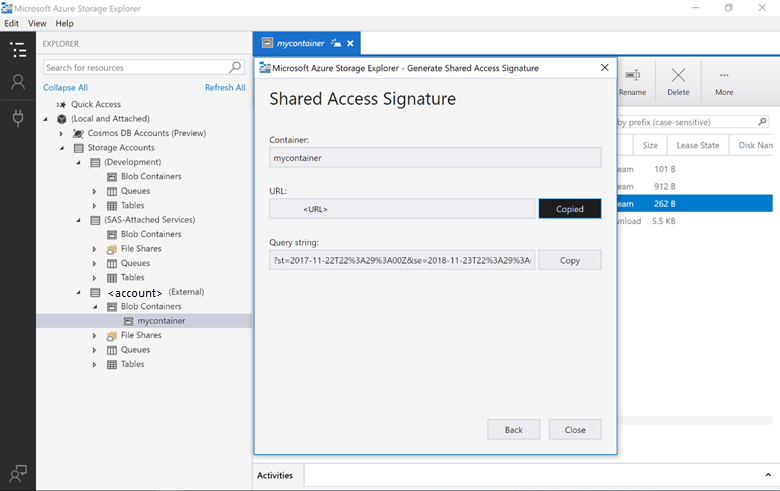Close the mycontainer tab with the X
780x491 pixels.
click(x=350, y=43)
